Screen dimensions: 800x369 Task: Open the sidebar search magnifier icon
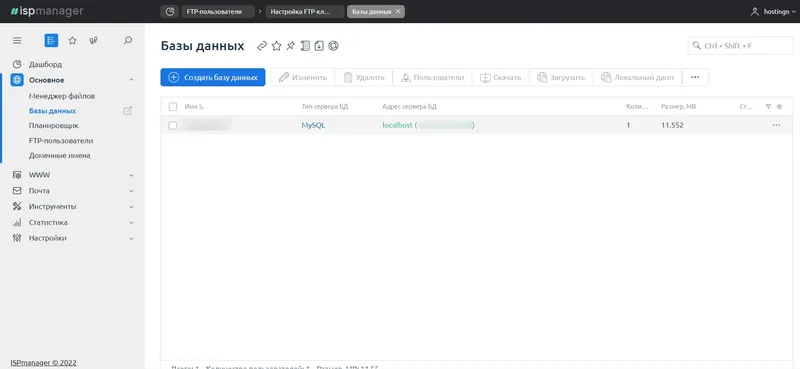[x=128, y=40]
